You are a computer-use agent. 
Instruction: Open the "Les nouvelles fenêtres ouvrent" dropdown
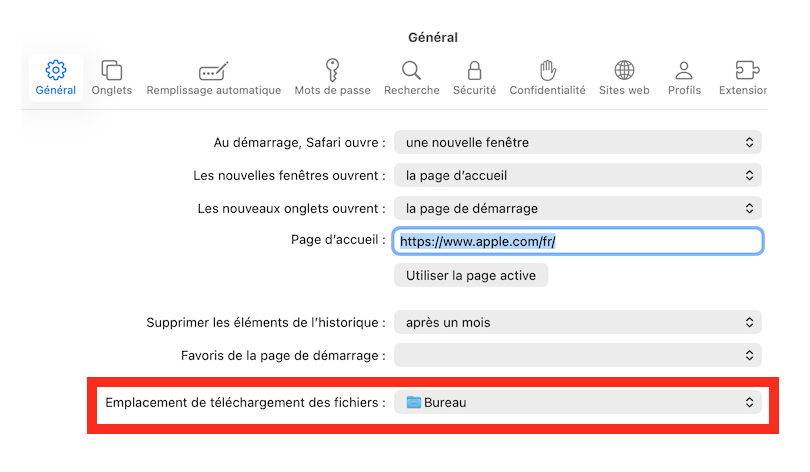[578, 175]
